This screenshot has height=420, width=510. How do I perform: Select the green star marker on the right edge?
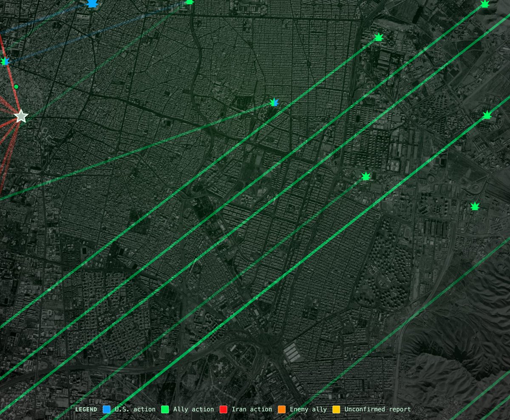point(487,114)
